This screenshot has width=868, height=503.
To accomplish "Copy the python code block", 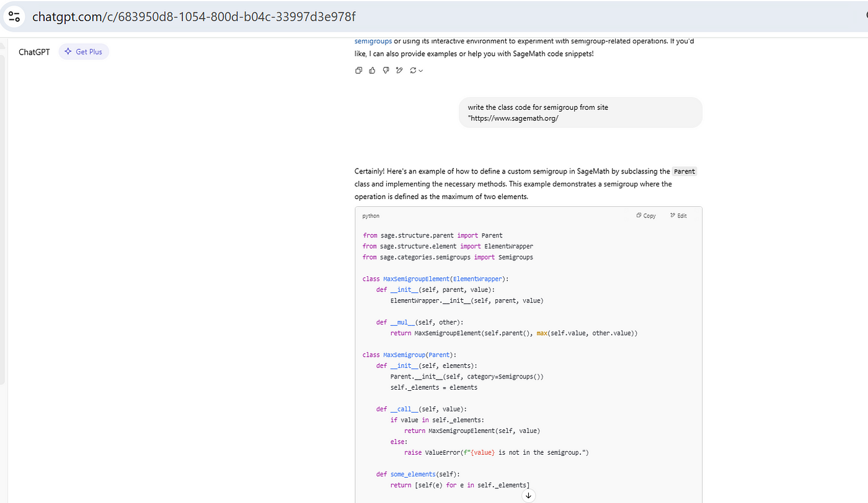I will click(646, 216).
